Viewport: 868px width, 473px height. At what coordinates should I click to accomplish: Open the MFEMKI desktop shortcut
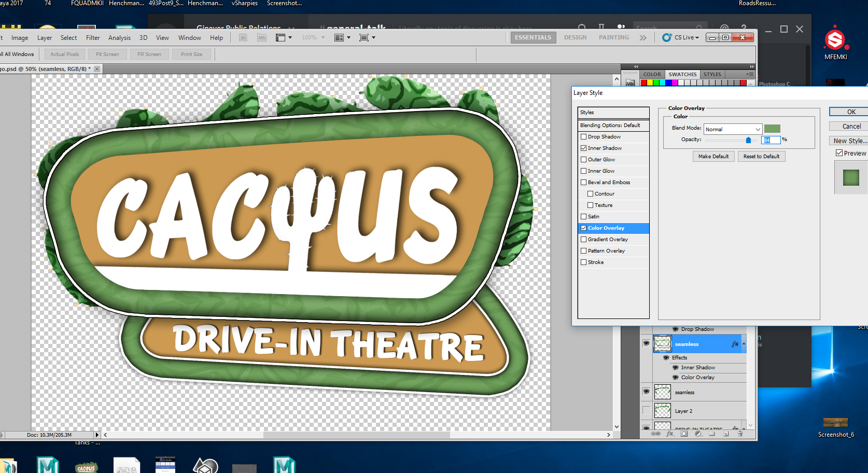[x=835, y=43]
